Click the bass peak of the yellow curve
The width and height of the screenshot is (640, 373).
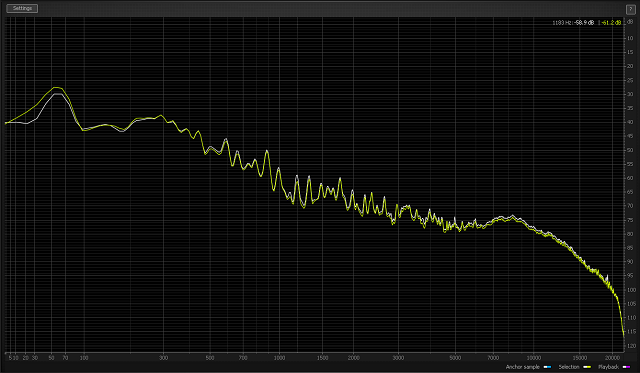[x=57, y=87]
